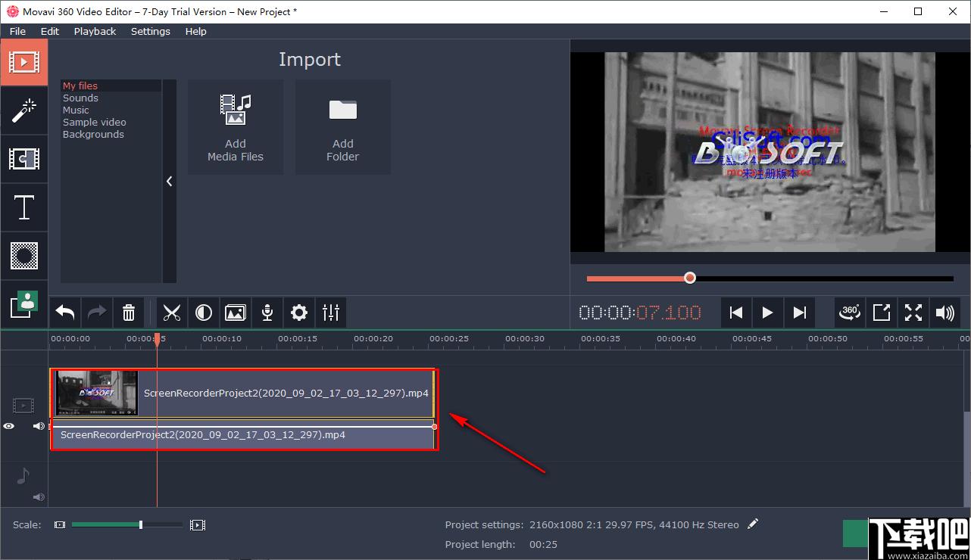This screenshot has height=560, width=971.
Task: Open the audio equalizer sliders icon
Action: tap(331, 313)
